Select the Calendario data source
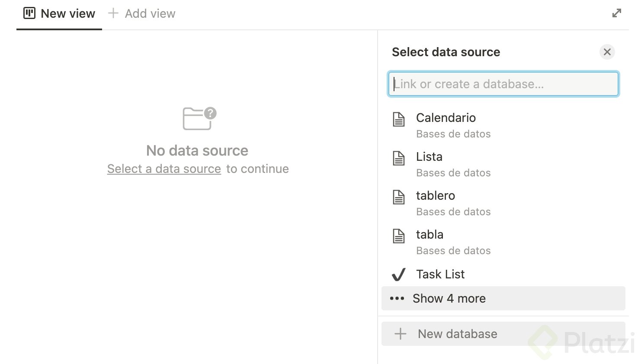Viewport: 641px width, 364px height. [x=446, y=118]
